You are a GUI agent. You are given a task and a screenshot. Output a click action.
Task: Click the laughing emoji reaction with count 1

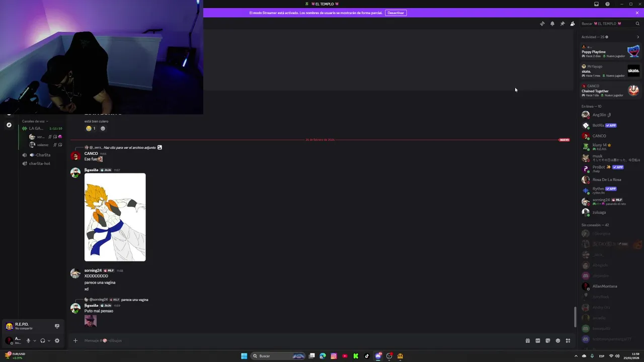[x=91, y=128]
